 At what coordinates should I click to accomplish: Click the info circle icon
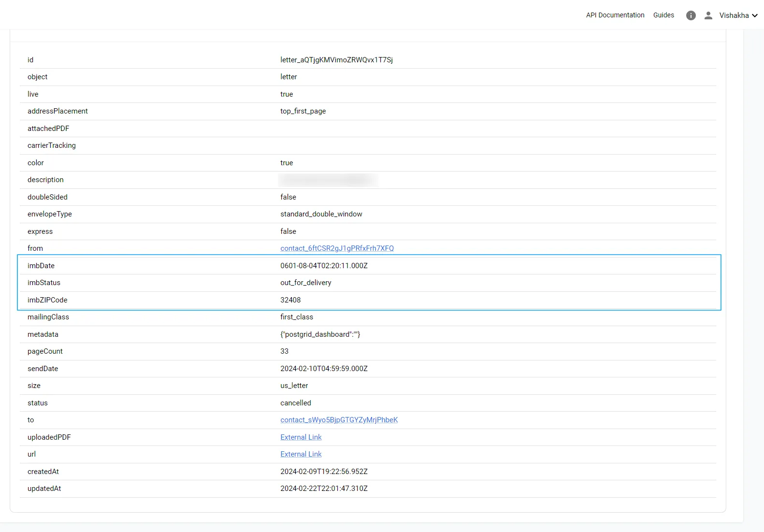tap(691, 15)
